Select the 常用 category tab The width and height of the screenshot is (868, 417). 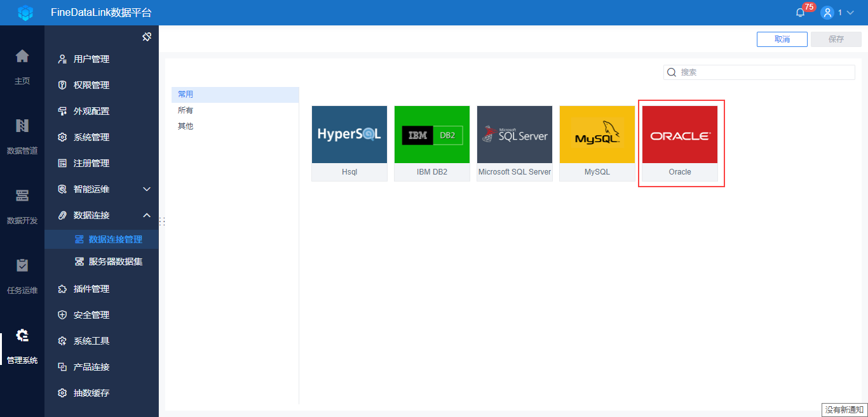[x=235, y=95]
